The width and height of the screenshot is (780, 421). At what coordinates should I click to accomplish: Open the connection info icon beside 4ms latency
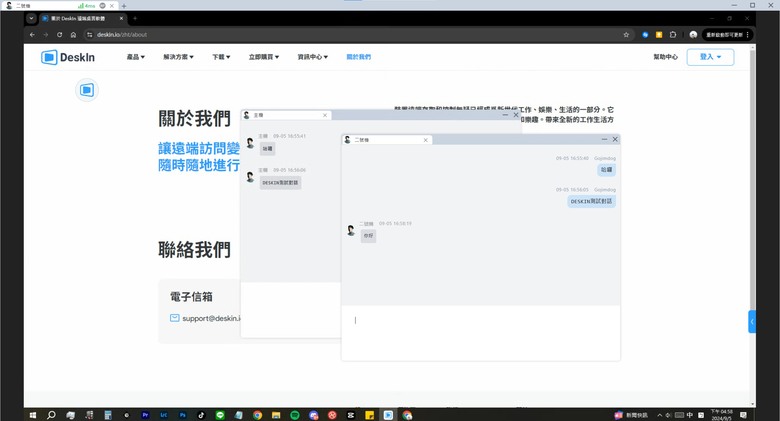[102, 5]
